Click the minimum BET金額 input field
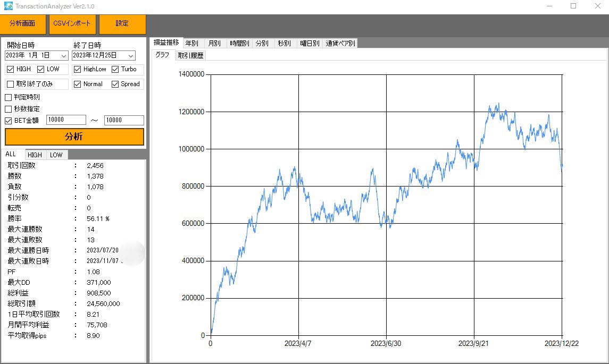Viewport: 609px width, 364px height. point(66,120)
